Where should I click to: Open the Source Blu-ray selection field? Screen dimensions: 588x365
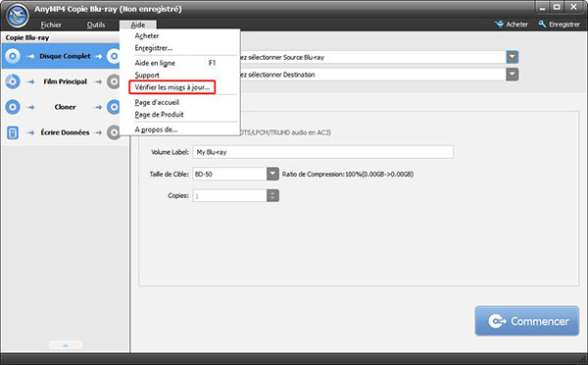click(372, 57)
